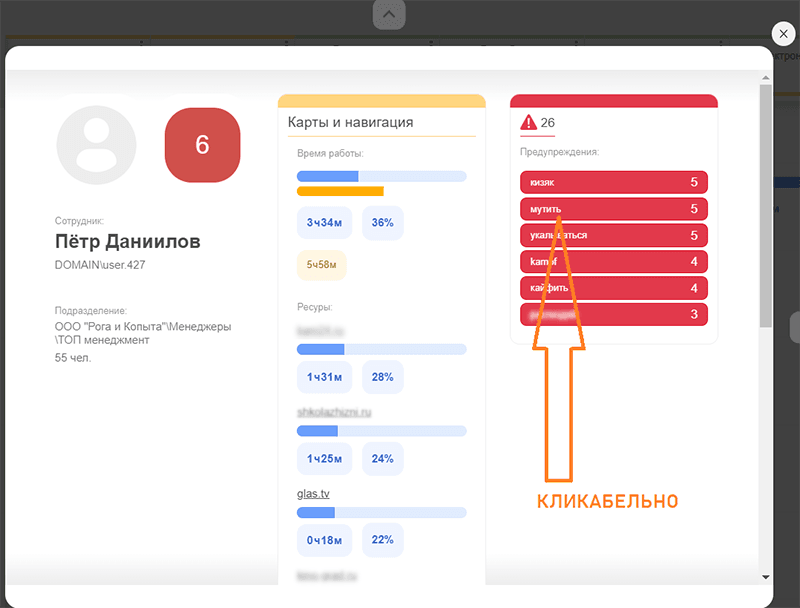Select the «укалываться» warning tag
Image resolution: width=800 pixels, height=608 pixels.
[x=613, y=236]
